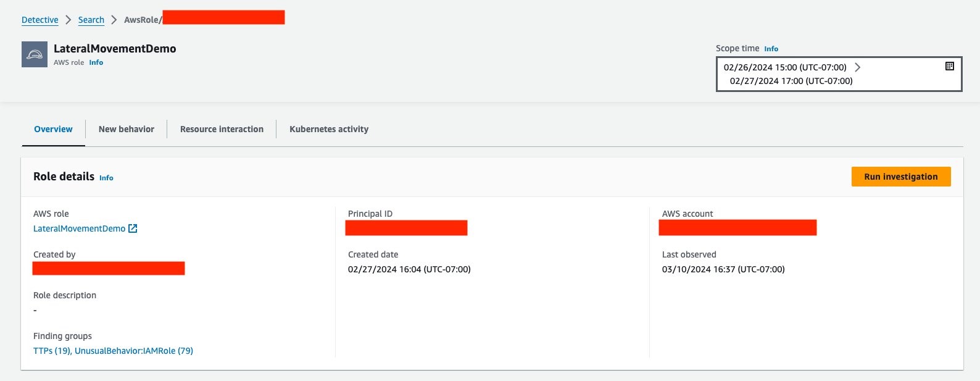Open the New behavior tab
This screenshot has width=980, height=381.
(127, 129)
